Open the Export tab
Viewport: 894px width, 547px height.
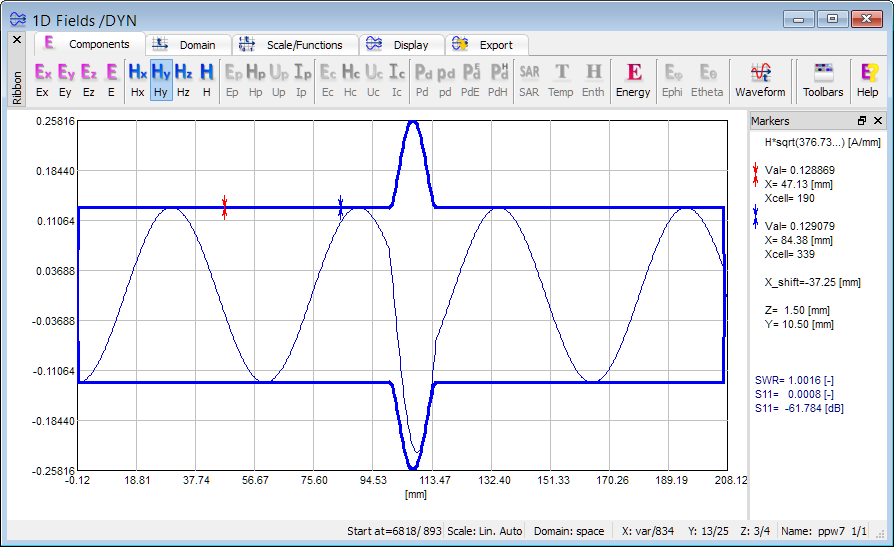(486, 45)
